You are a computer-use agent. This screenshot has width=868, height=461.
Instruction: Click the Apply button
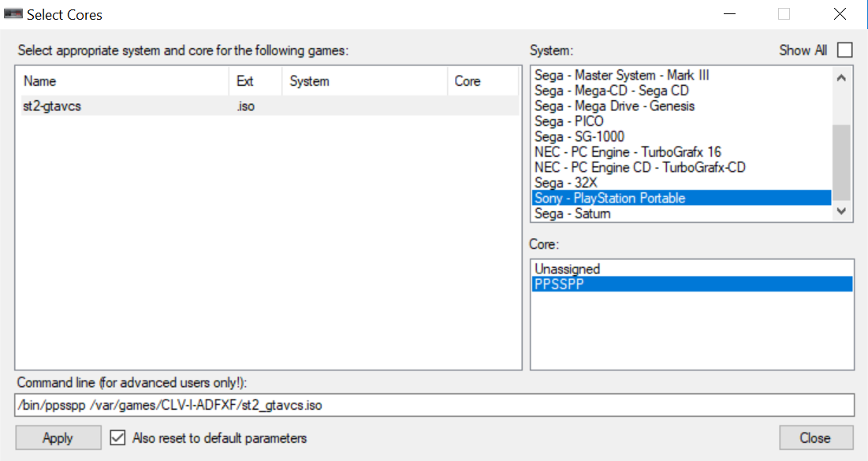click(58, 438)
